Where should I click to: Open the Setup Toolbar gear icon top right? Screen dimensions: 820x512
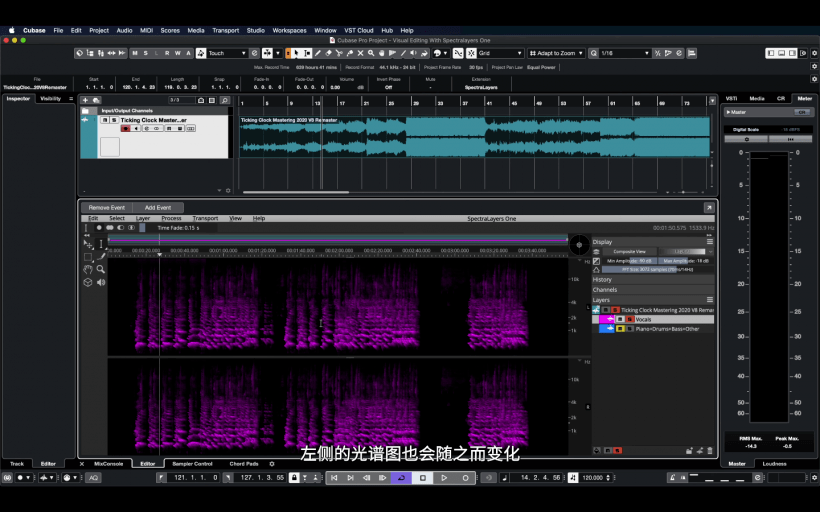tap(814, 53)
